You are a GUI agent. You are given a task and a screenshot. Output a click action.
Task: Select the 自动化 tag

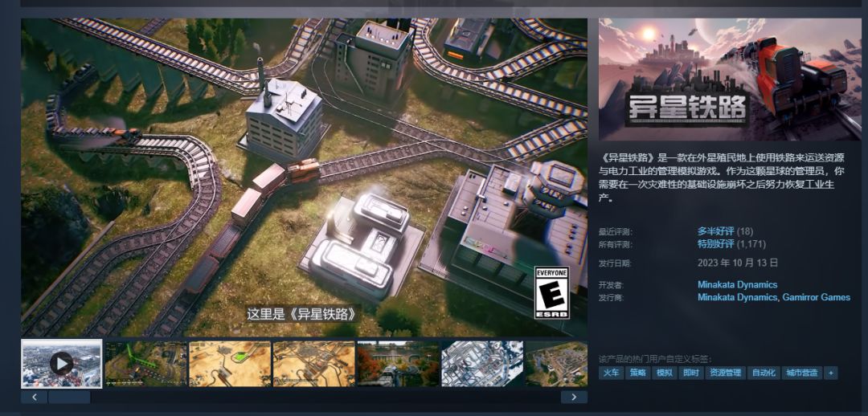(764, 373)
